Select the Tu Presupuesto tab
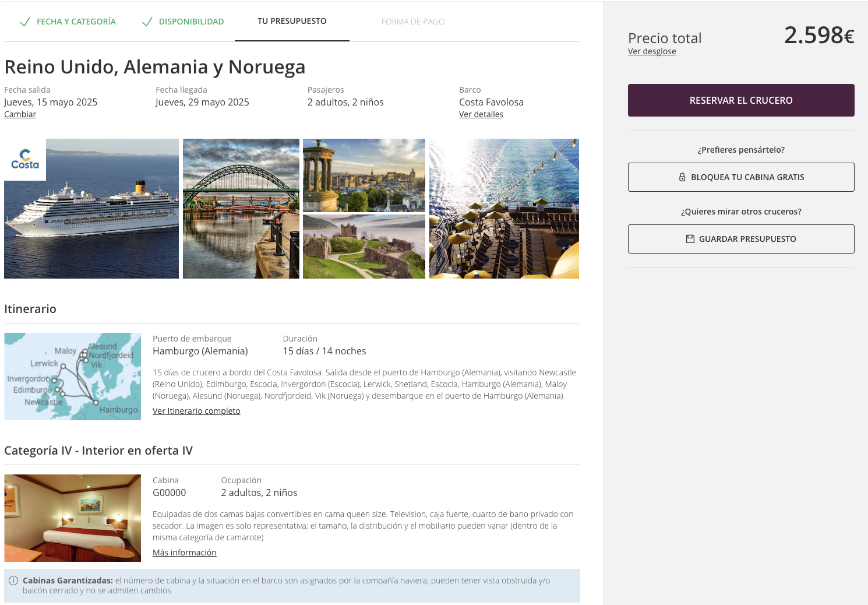This screenshot has height=605, width=868. [292, 21]
